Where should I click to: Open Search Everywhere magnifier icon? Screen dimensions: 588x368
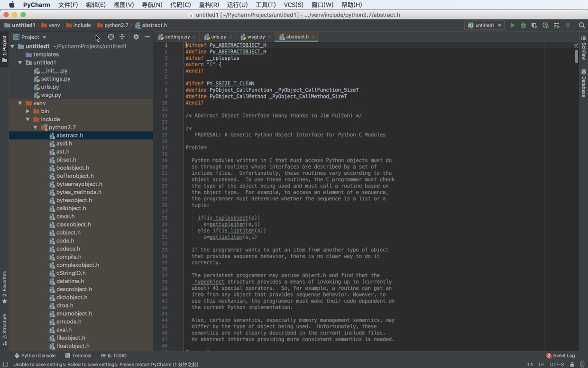582,26
